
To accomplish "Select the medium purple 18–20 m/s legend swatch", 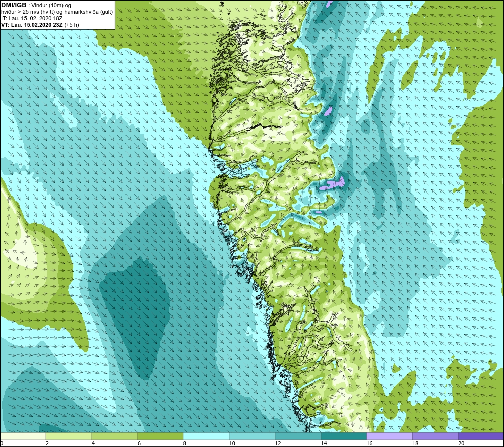I will coord(435,436).
